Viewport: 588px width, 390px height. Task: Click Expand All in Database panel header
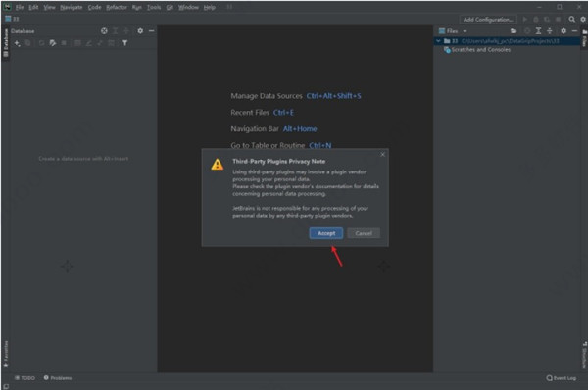click(x=115, y=31)
